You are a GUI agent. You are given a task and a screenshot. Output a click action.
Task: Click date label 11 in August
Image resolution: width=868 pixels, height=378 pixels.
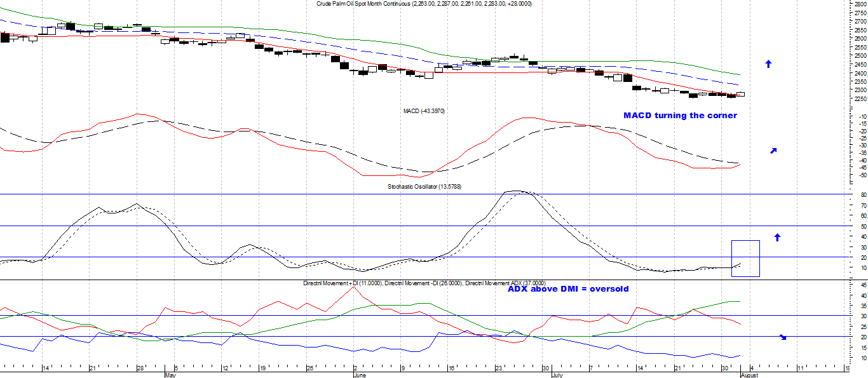pos(800,368)
